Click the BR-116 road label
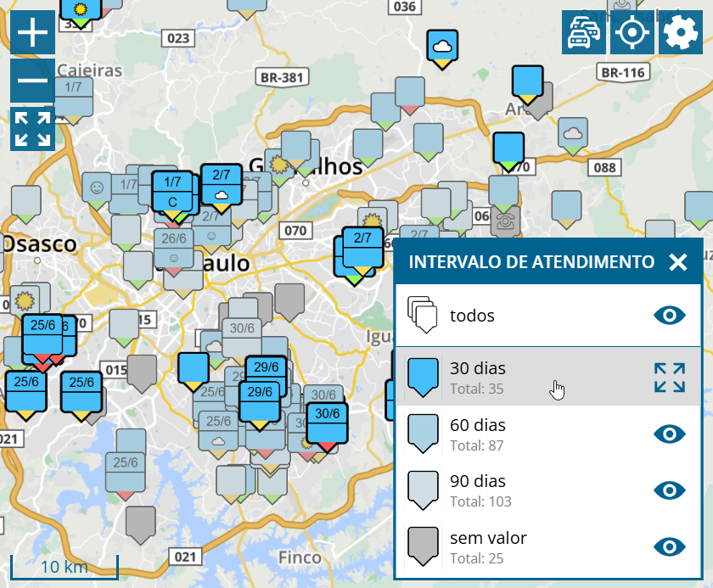Screen dimensions: 713x588 pos(623,72)
